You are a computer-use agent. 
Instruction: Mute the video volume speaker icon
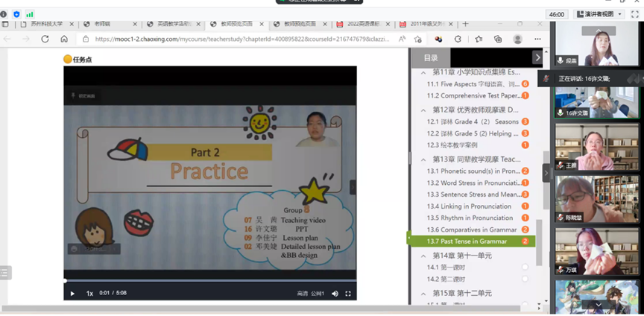click(x=335, y=294)
